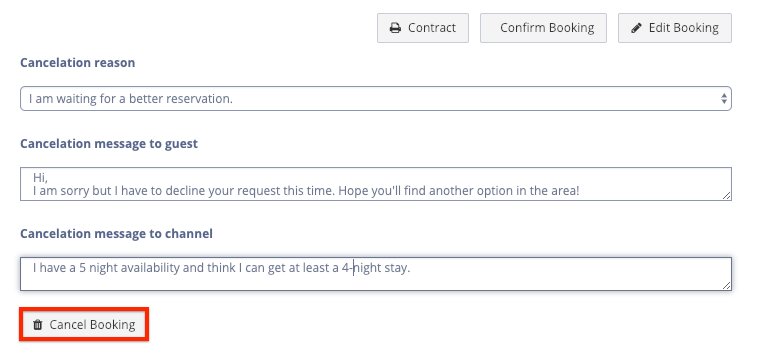Open Edit Booking
The width and height of the screenshot is (757, 360).
675,28
